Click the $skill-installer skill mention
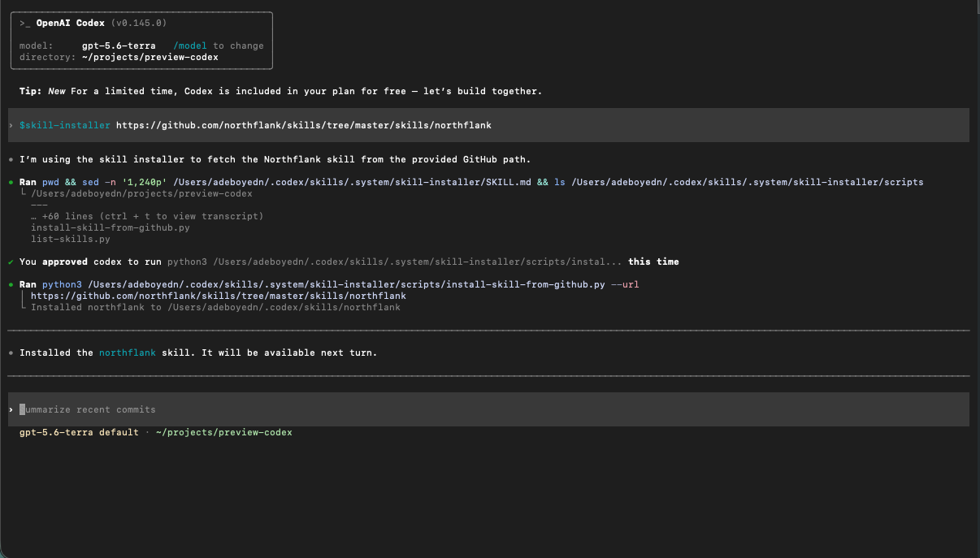The height and width of the screenshot is (558, 980). [65, 125]
